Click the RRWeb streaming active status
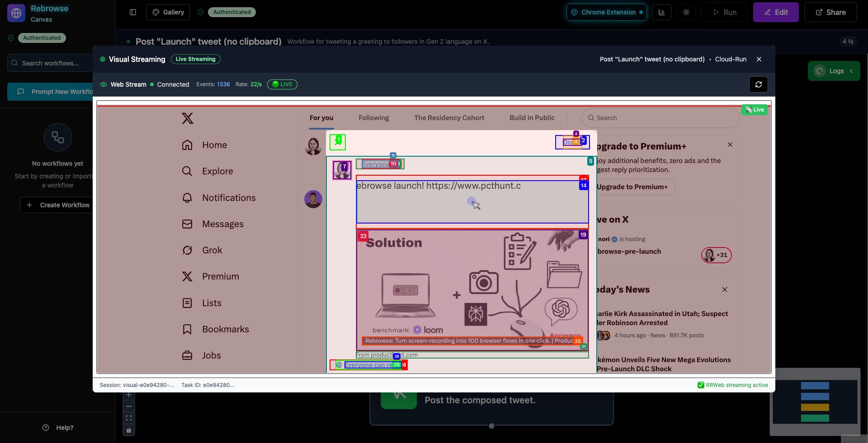This screenshot has width=868, height=443. tap(733, 385)
